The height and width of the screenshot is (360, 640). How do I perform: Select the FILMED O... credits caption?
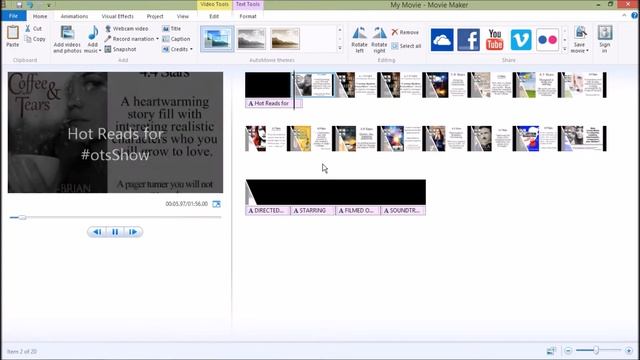tap(357, 211)
